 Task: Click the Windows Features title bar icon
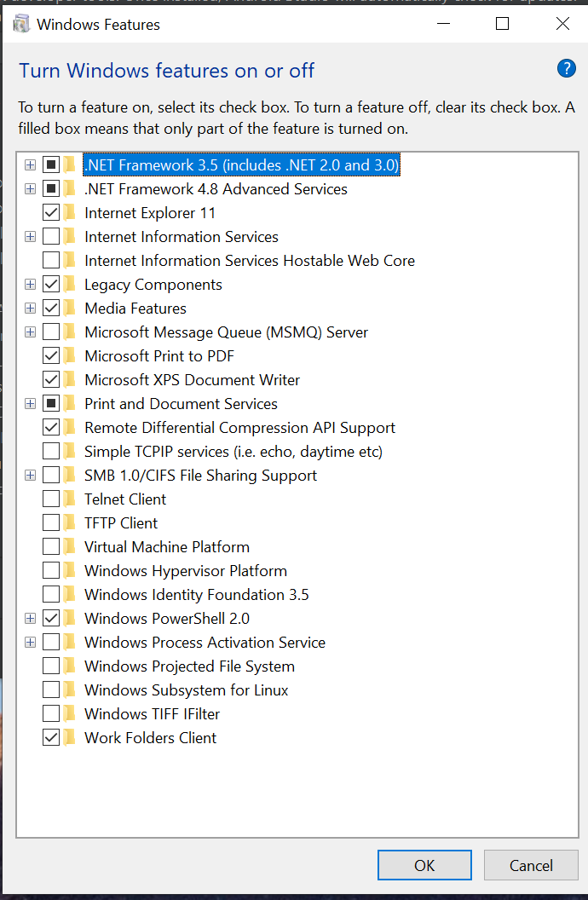(22, 24)
